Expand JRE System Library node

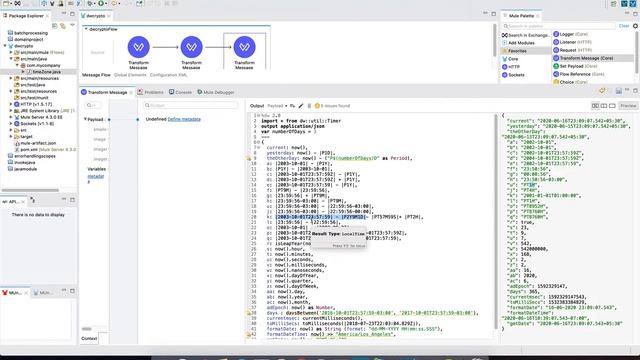[11, 111]
